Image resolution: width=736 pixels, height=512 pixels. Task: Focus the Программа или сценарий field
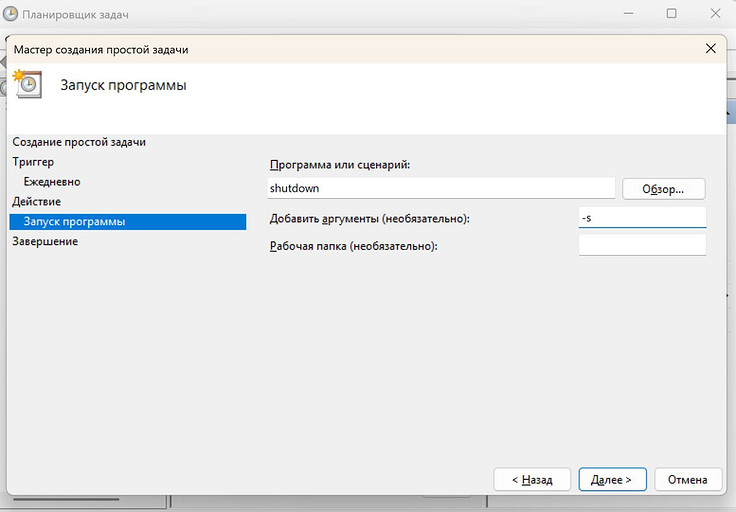click(441, 188)
